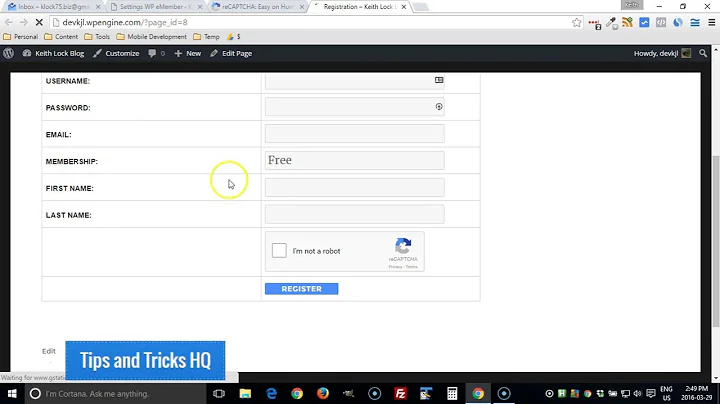Screen dimensions: 720x404
Task: Go back to previous page
Action: click(x=9, y=22)
